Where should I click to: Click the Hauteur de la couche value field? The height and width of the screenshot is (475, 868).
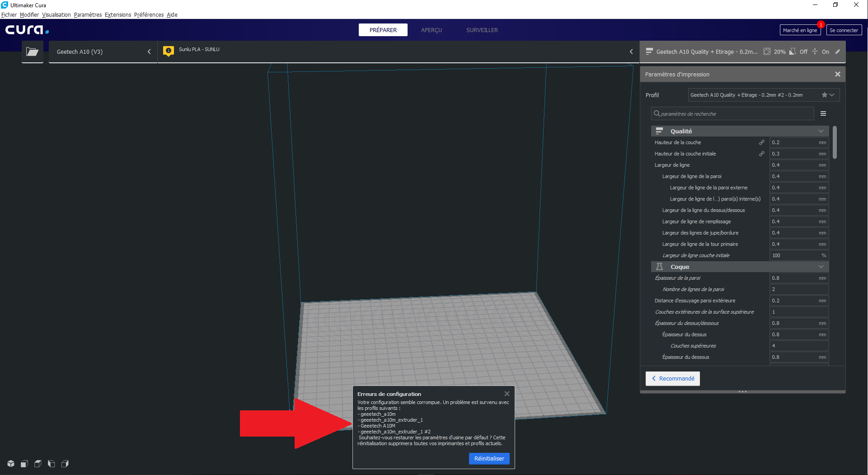coord(799,142)
